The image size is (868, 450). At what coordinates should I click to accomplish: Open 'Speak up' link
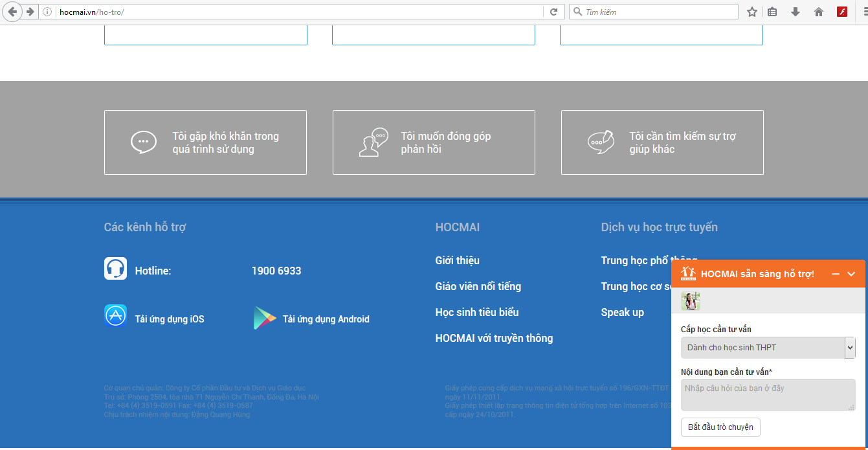coord(623,312)
